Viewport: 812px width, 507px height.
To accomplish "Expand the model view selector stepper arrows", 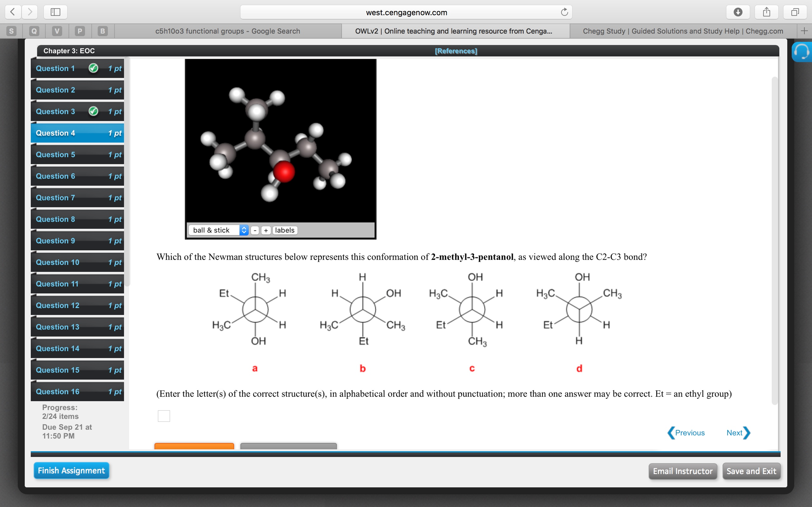I will tap(244, 230).
